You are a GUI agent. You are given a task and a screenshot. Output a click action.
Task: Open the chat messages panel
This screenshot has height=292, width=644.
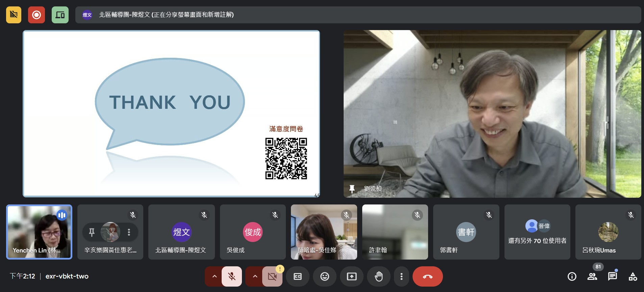coord(612,276)
